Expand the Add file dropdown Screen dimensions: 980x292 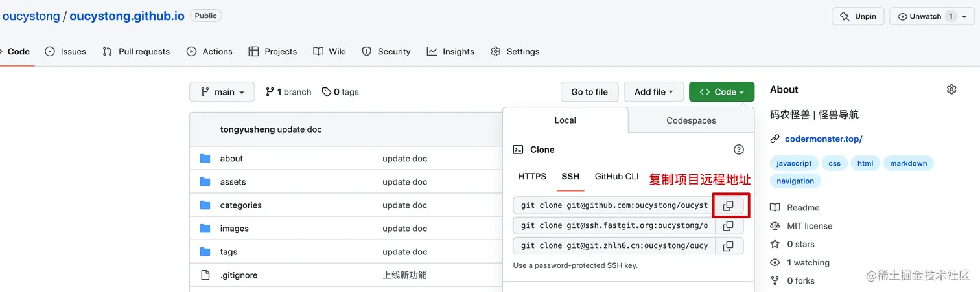(654, 92)
